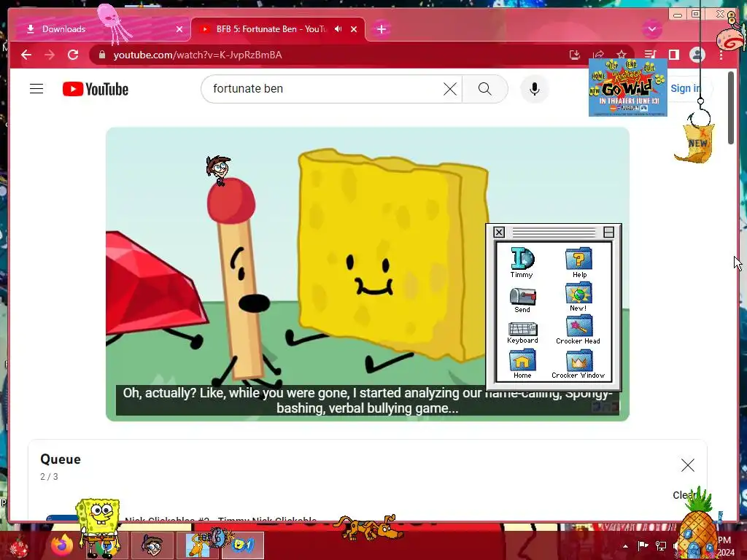Bookmark this tab with the star
Viewport: 747px width, 560px height.
click(x=622, y=54)
